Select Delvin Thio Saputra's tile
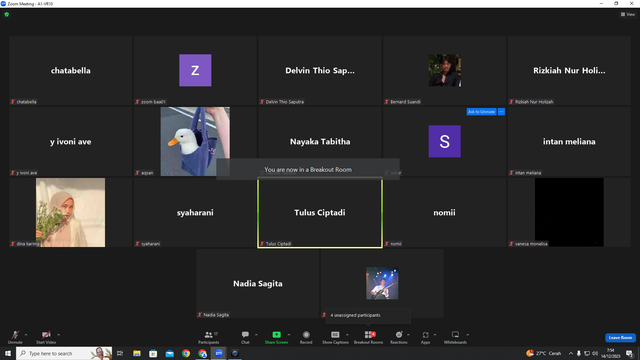Viewport: 640px width, 360px height. pos(320,71)
